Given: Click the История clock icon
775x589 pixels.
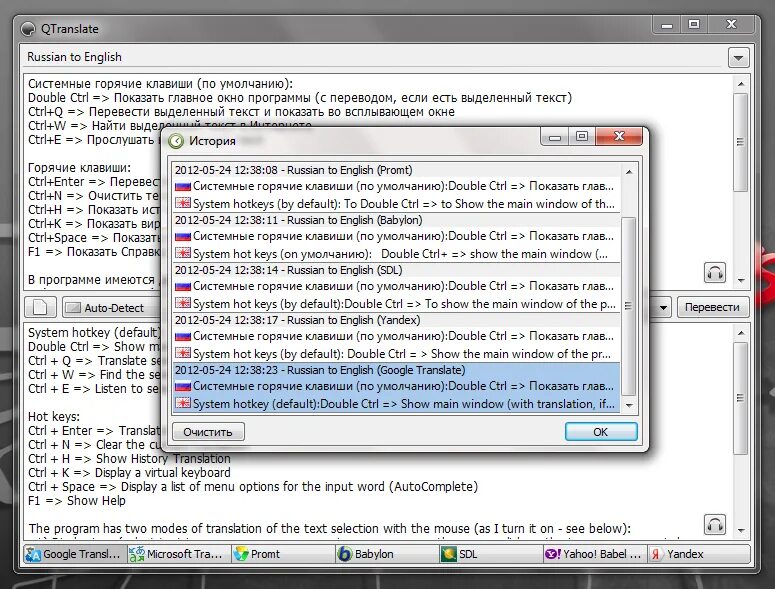Looking at the screenshot, I should [176, 141].
